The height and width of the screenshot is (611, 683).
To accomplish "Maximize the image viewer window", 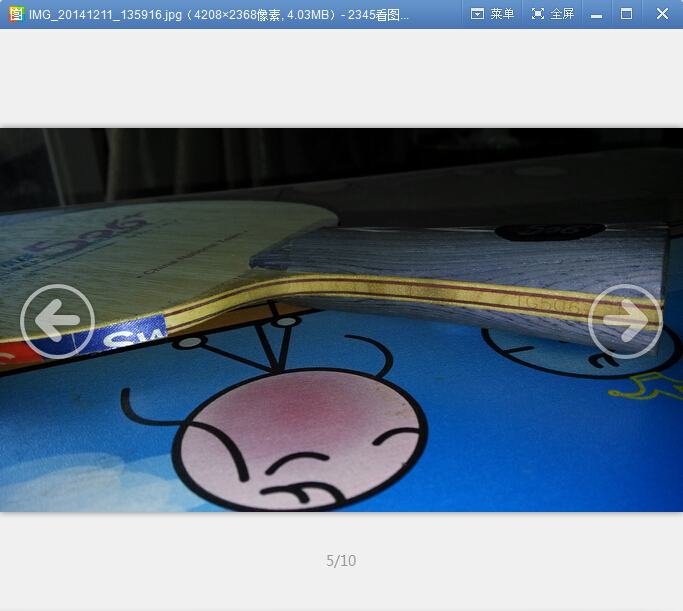I will [627, 14].
